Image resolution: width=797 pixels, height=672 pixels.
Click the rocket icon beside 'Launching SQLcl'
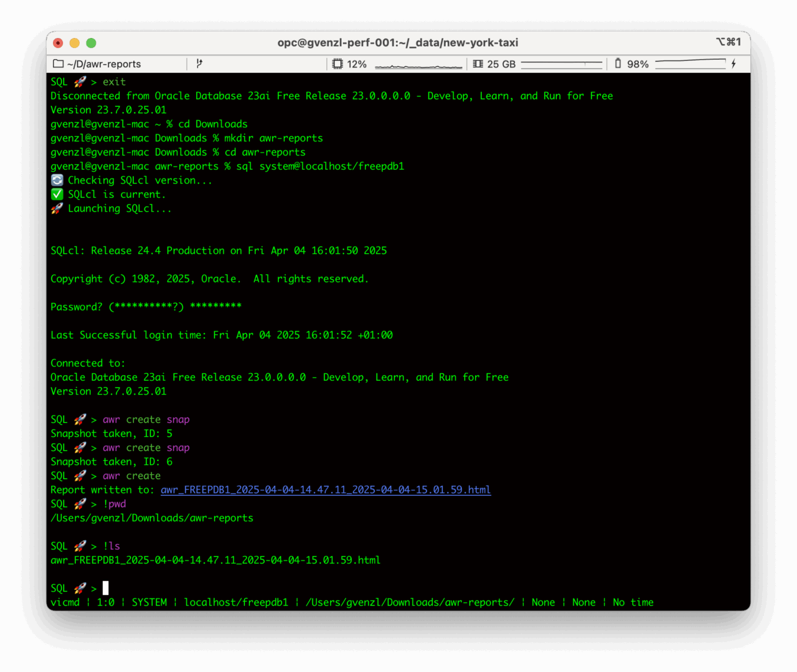pyautogui.click(x=57, y=208)
